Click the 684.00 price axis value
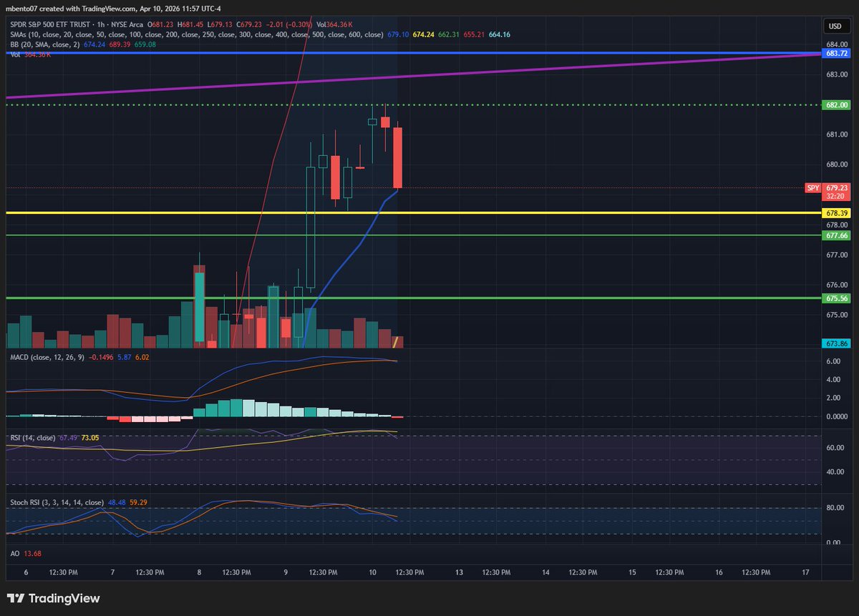859x616 pixels. pos(837,44)
